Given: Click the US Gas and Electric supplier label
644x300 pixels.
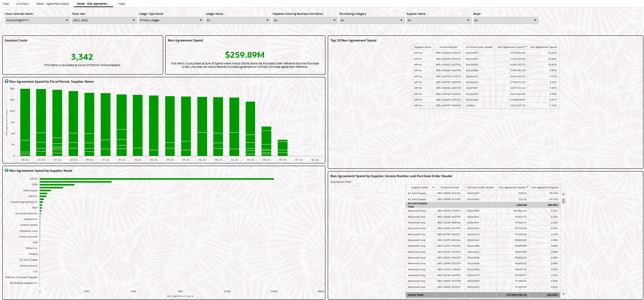Looking at the screenshot, I should click(x=26, y=214).
